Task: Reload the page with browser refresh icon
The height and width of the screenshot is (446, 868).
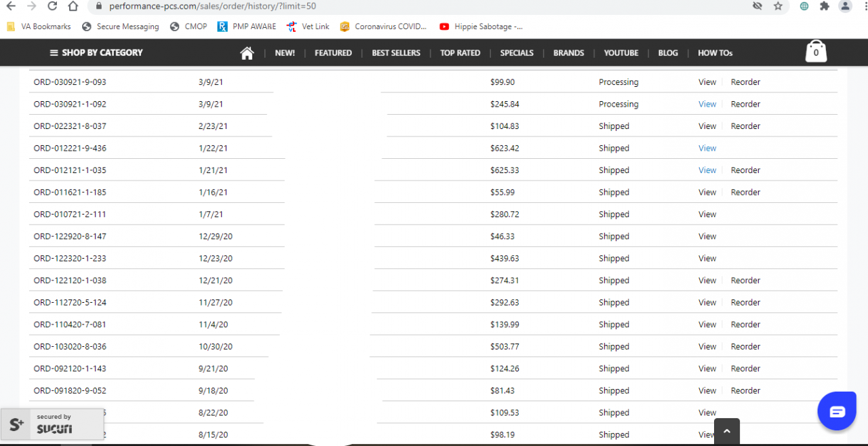Action: [52, 6]
